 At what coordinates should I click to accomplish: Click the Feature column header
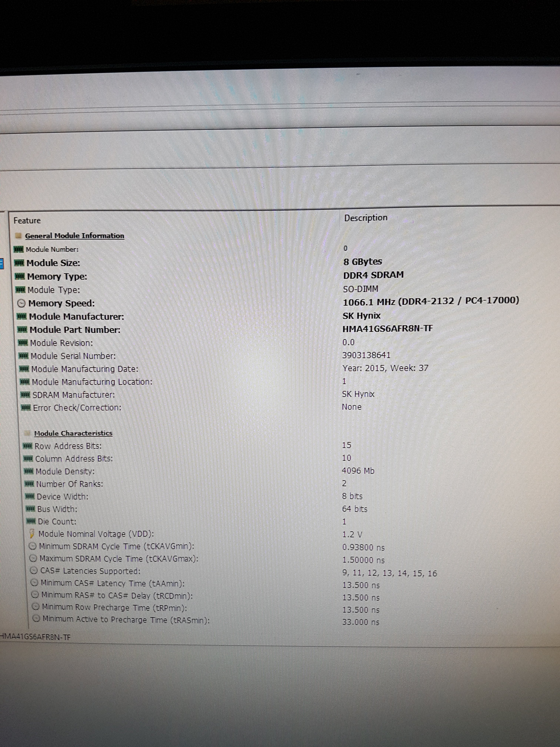27,220
